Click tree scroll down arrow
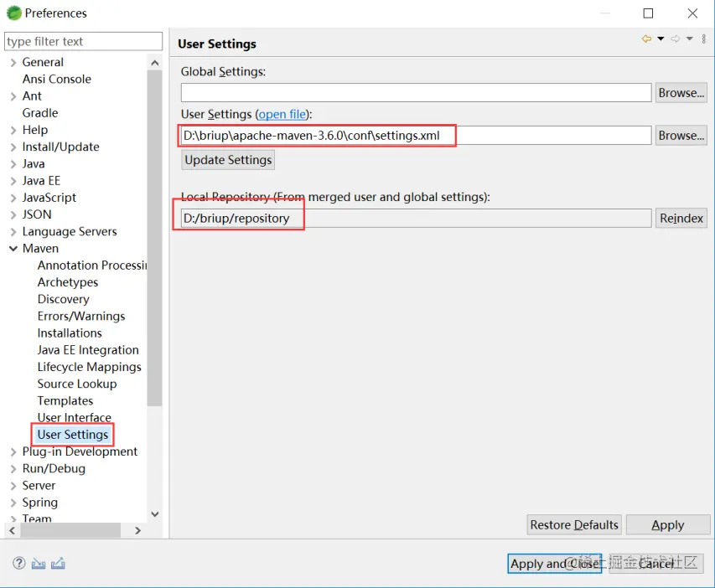 click(x=155, y=514)
